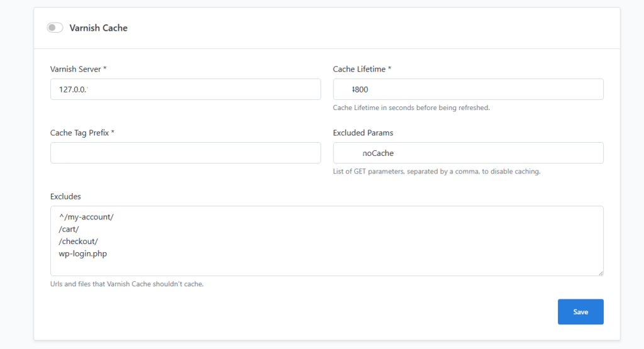Screen dimensions: 644x349
Task: Click the 'List of GET parameters' help text
Action: (436, 171)
